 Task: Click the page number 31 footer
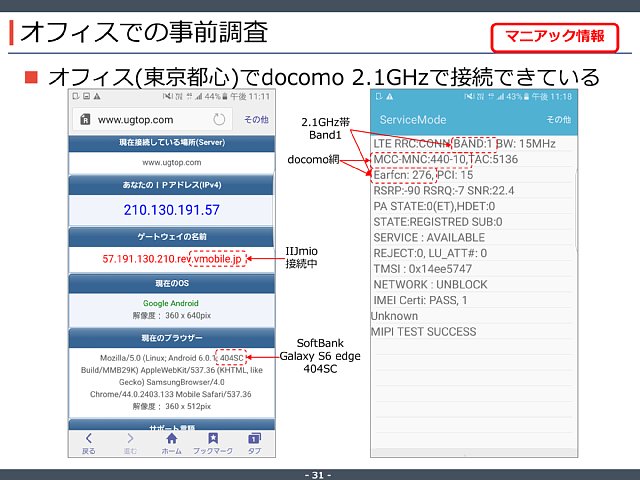(318, 475)
